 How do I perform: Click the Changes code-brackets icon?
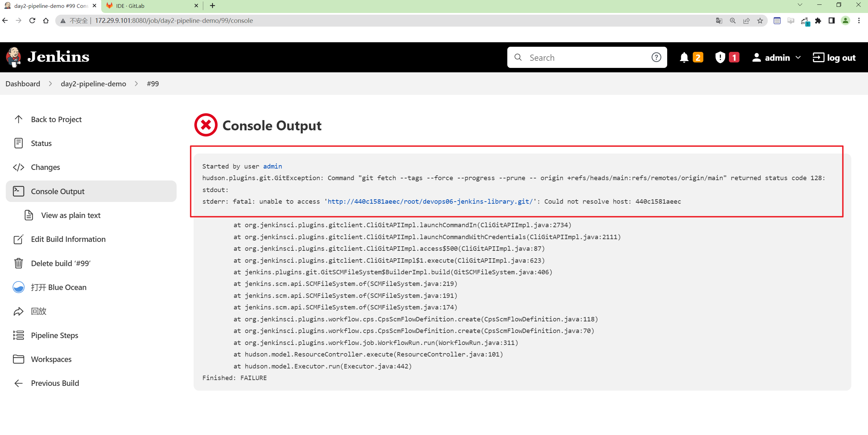coord(18,168)
